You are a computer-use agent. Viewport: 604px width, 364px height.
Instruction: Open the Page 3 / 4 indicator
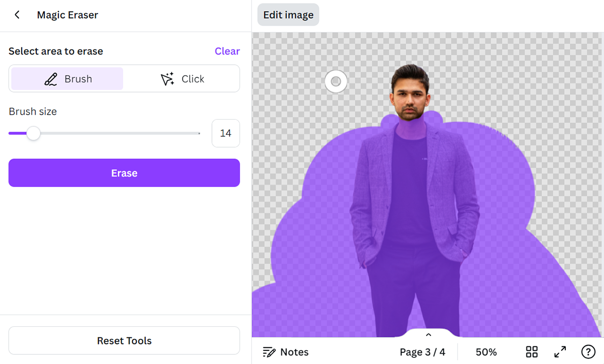pyautogui.click(x=422, y=352)
